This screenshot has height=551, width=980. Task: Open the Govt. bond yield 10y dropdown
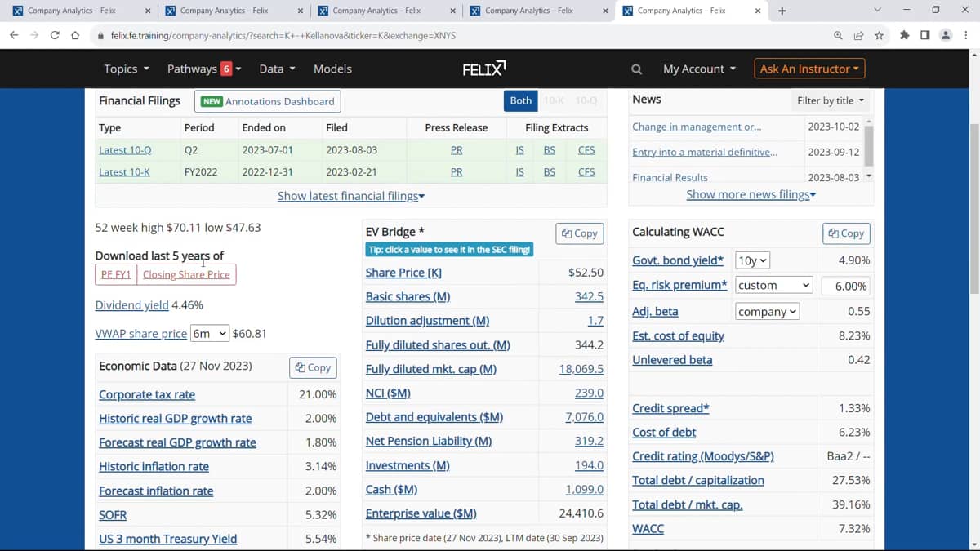click(752, 260)
